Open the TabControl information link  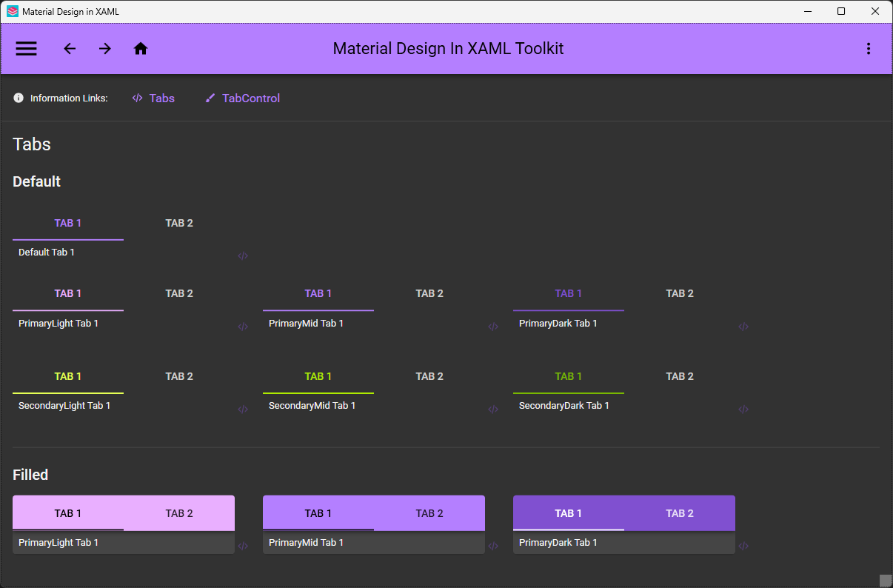[x=243, y=98]
